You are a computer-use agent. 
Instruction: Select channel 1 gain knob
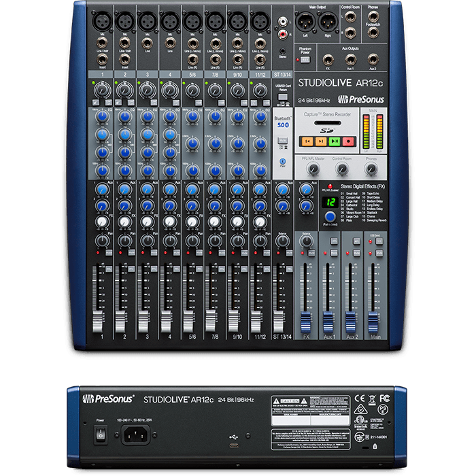click(x=102, y=90)
